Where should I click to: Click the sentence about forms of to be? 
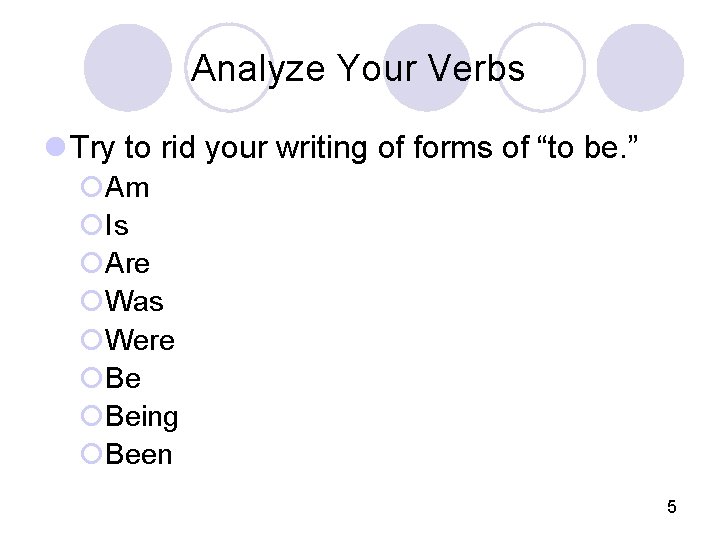(354, 148)
